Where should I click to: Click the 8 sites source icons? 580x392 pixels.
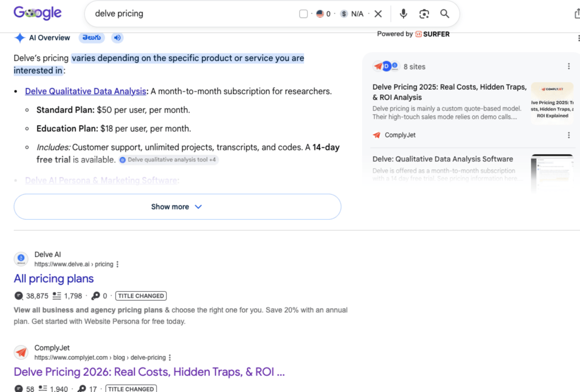[x=386, y=66]
